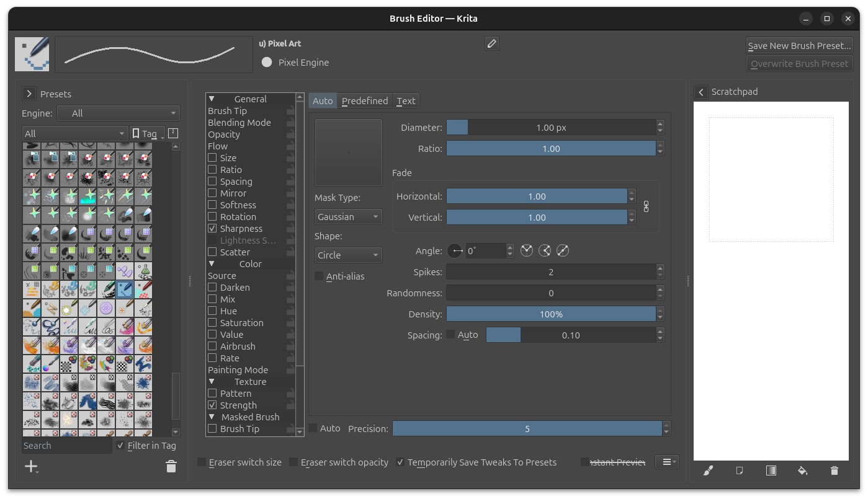
Task: Click the add new preset plus icon
Action: 31,467
